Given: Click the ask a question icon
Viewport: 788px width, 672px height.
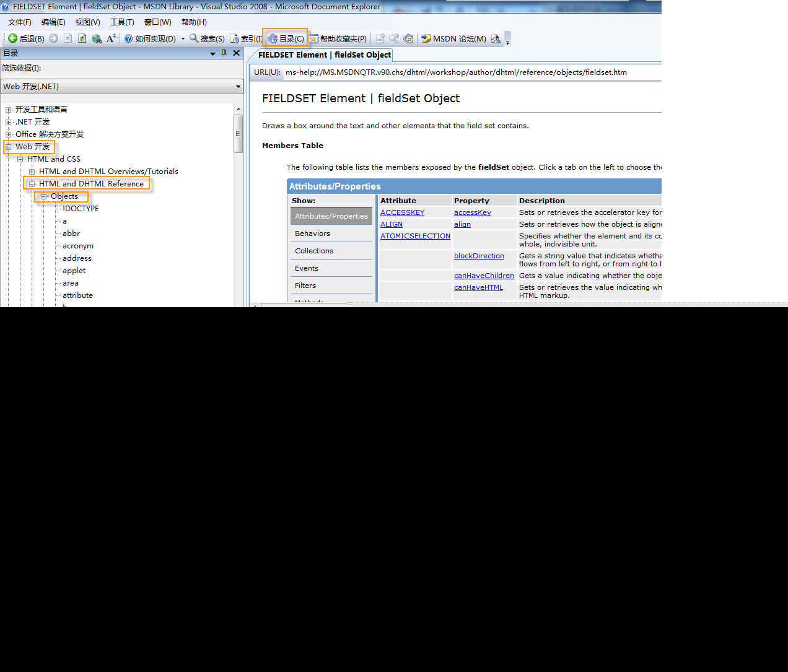Looking at the screenshot, I should 496,38.
